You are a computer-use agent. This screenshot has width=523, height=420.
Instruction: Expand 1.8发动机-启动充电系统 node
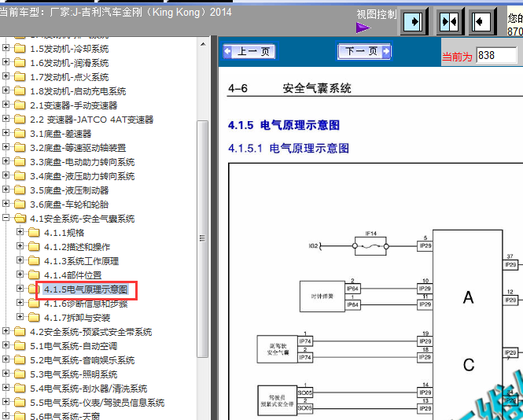pos(6,90)
